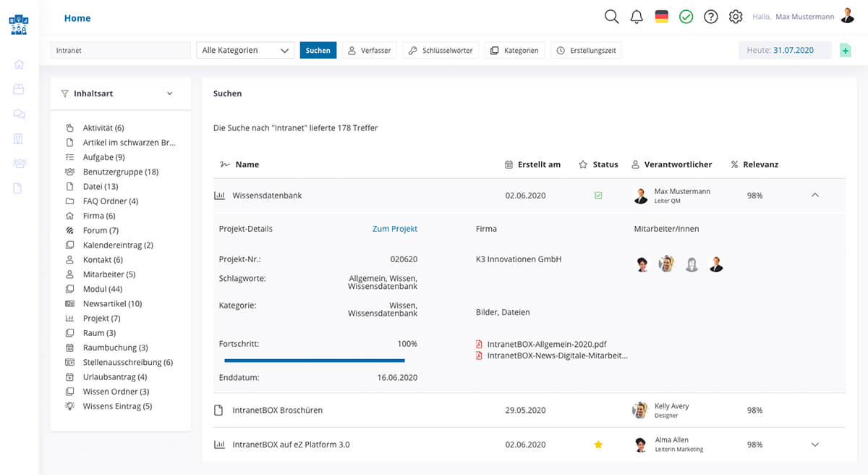Open the calendar icon in left sidebar
Screen dimensions: 868x475
pyautogui.click(x=19, y=89)
